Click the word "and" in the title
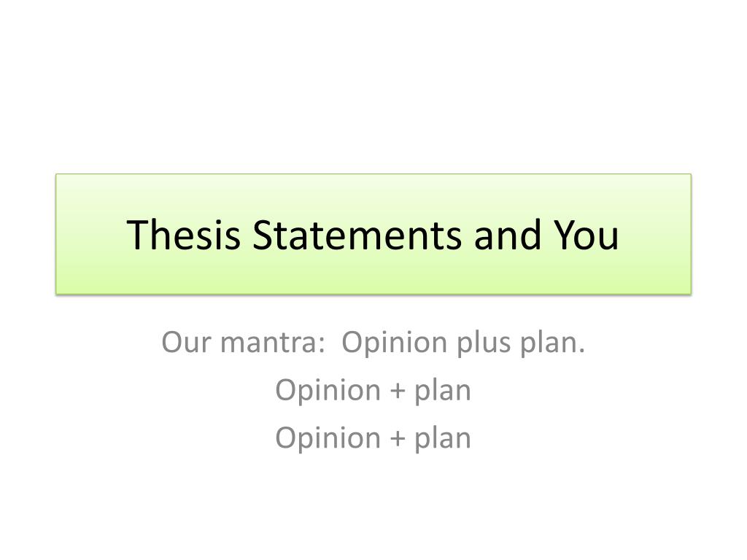The width and height of the screenshot is (747, 560). point(508,234)
